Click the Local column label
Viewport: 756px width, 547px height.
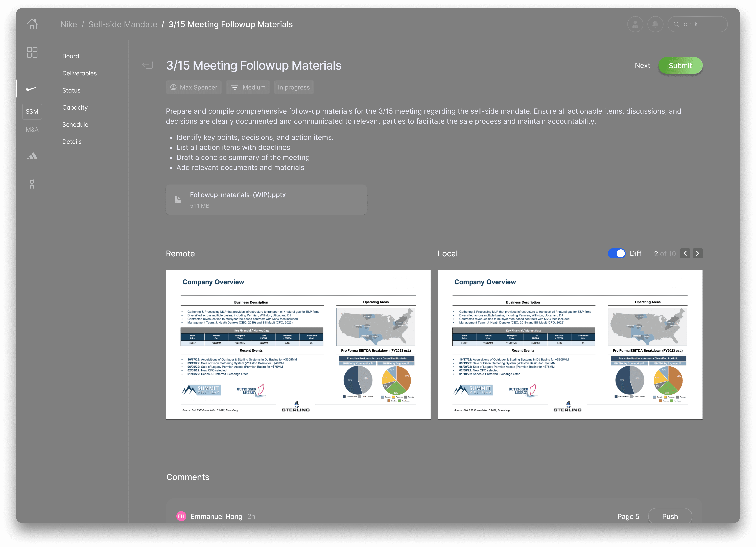[x=448, y=254]
